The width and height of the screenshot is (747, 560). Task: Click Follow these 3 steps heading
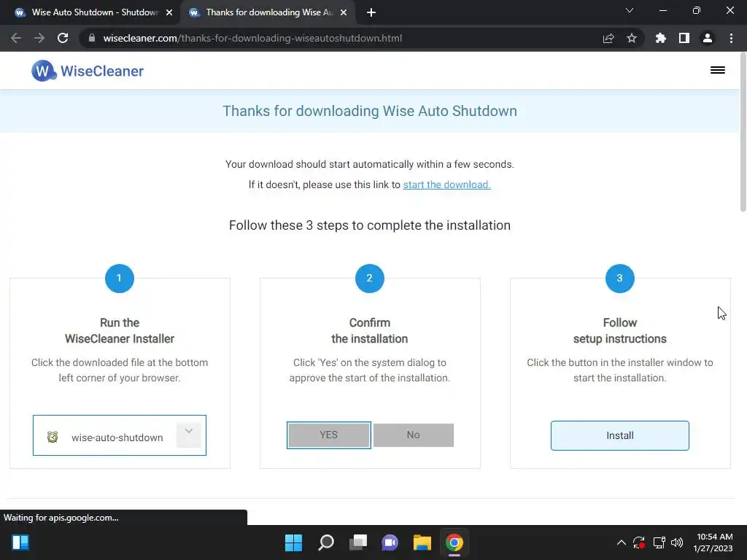[x=370, y=225]
